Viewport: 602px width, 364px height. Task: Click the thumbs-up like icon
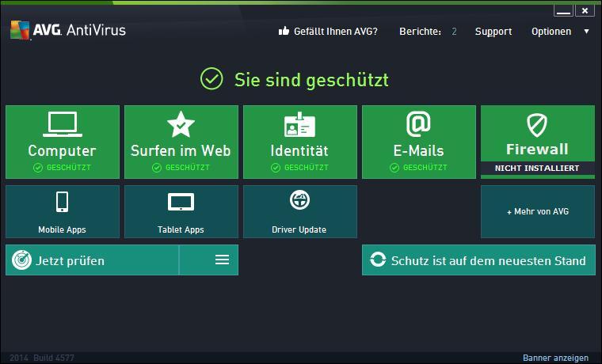pyautogui.click(x=284, y=31)
